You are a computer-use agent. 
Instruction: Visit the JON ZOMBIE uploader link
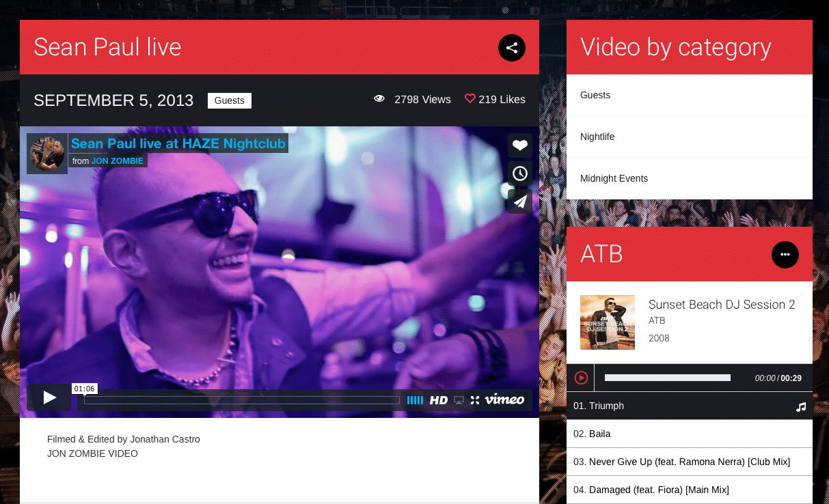click(117, 161)
